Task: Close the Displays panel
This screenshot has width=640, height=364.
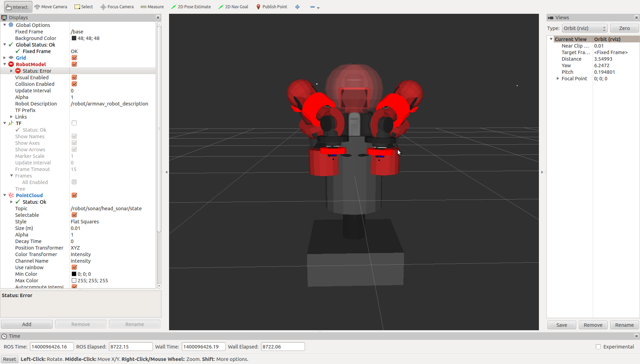Action: point(158,18)
